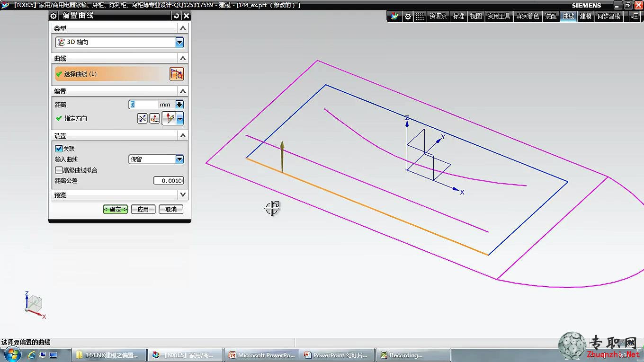Switch to Recording taskbar window
This screenshot has width=644, height=362.
(413, 355)
